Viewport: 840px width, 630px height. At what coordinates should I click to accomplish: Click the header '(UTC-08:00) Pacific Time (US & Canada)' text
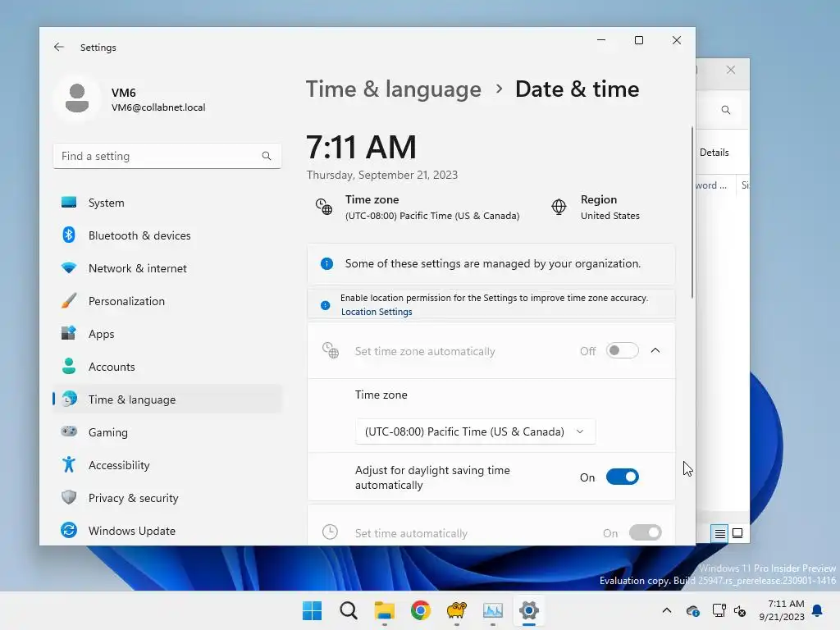click(432, 216)
